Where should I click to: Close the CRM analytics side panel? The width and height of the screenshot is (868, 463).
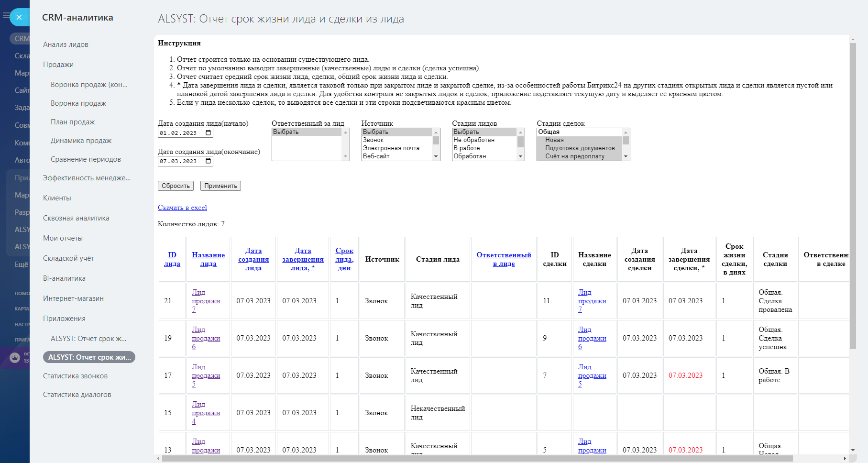19,17
